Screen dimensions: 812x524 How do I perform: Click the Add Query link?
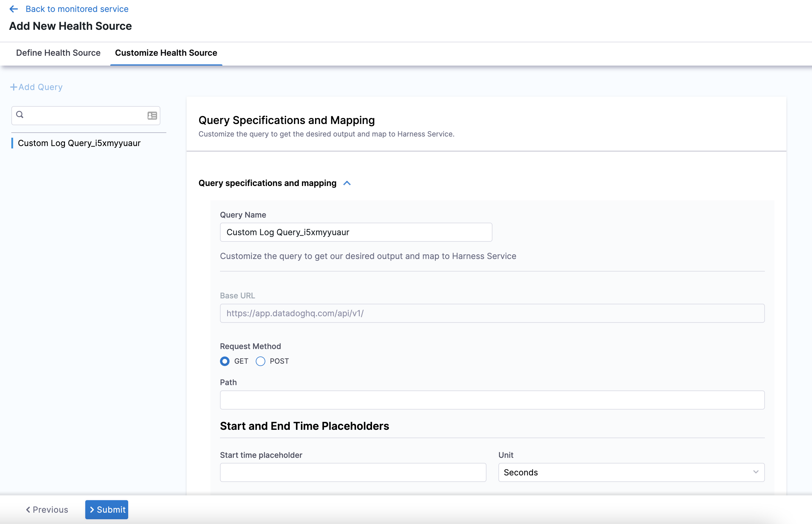40,87
